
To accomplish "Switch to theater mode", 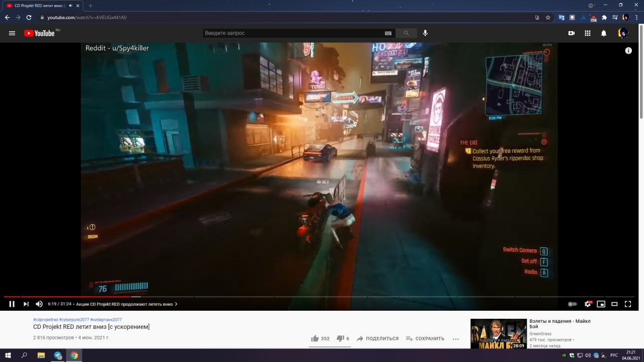I will coord(614,304).
